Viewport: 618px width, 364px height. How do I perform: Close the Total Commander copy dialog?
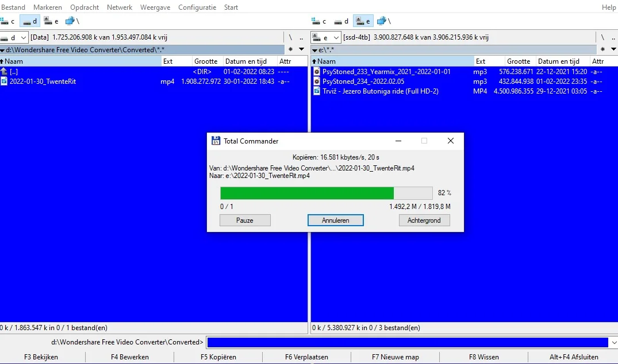point(451,141)
